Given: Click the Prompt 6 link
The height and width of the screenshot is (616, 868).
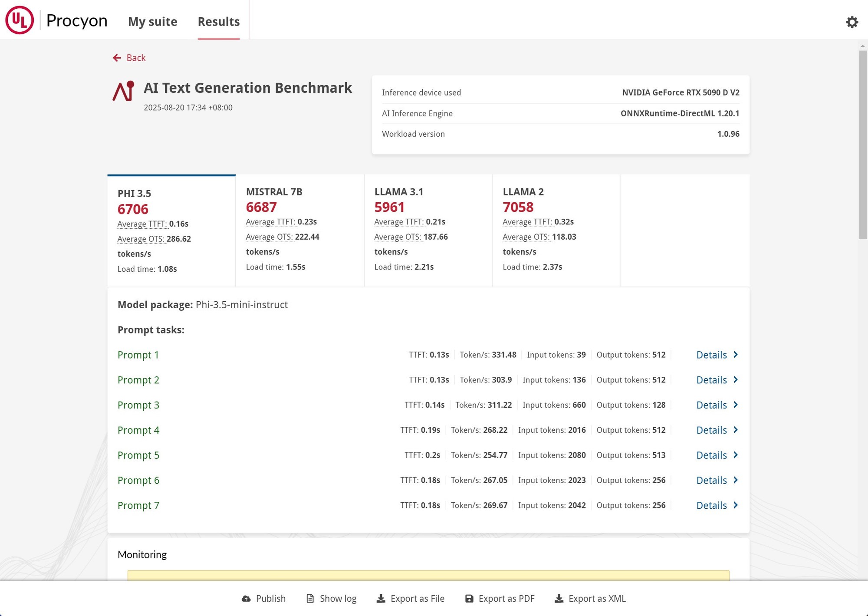Looking at the screenshot, I should 138,480.
